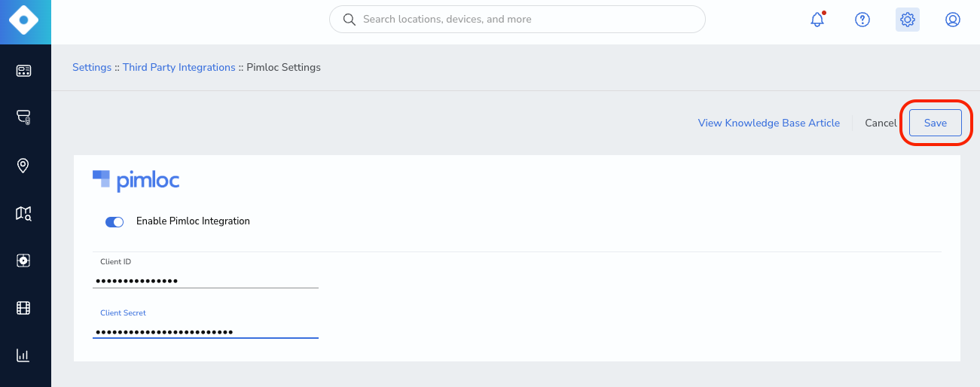The image size is (980, 387).
Task: Open the app logo home icon
Action: (x=25, y=20)
